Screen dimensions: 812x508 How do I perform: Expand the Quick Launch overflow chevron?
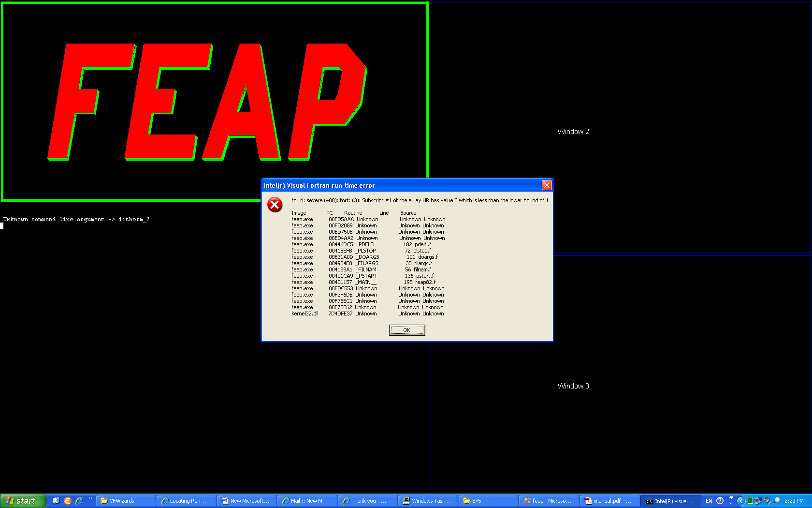(x=90, y=498)
